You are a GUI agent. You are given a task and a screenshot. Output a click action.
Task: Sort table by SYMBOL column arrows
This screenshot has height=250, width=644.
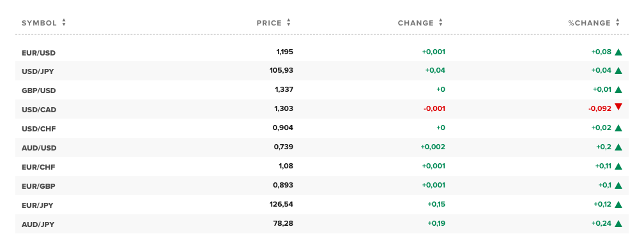tap(64, 23)
